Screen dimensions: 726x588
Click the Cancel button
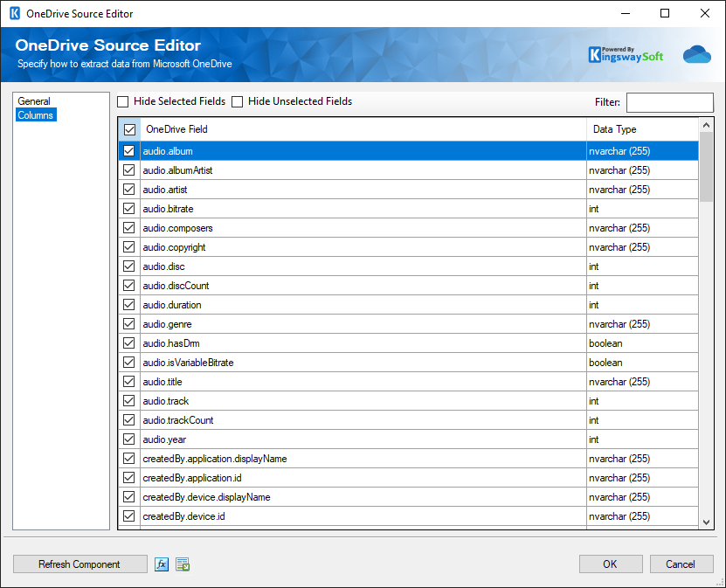pyautogui.click(x=681, y=564)
